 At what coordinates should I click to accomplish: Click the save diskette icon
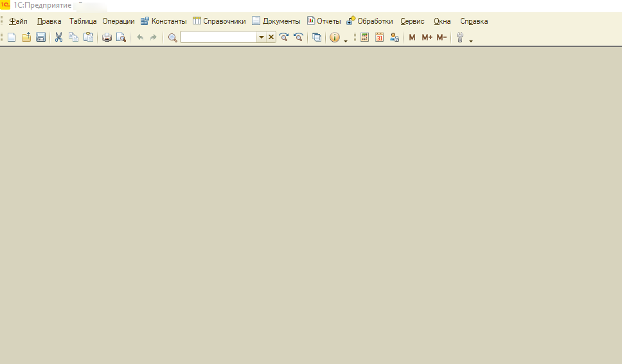41,37
